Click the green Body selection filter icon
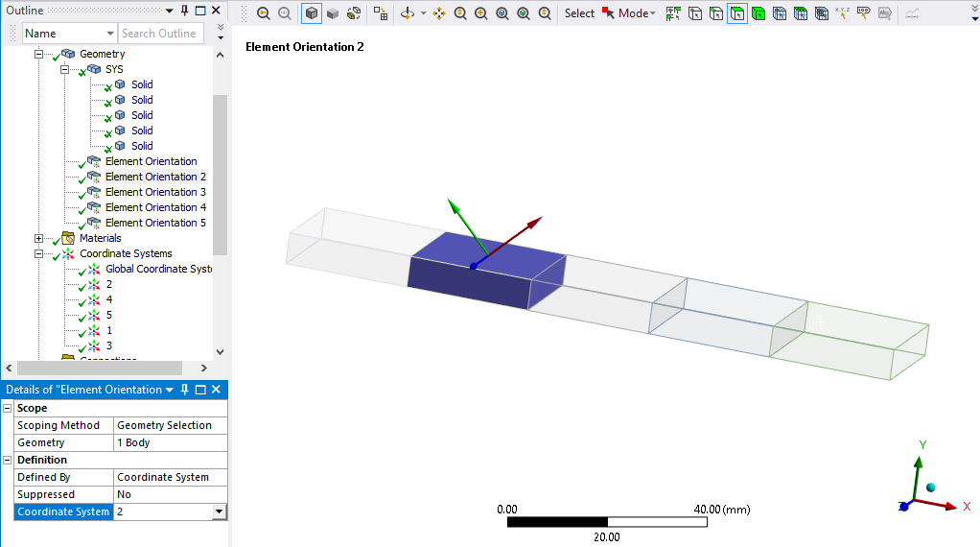 pyautogui.click(x=758, y=13)
